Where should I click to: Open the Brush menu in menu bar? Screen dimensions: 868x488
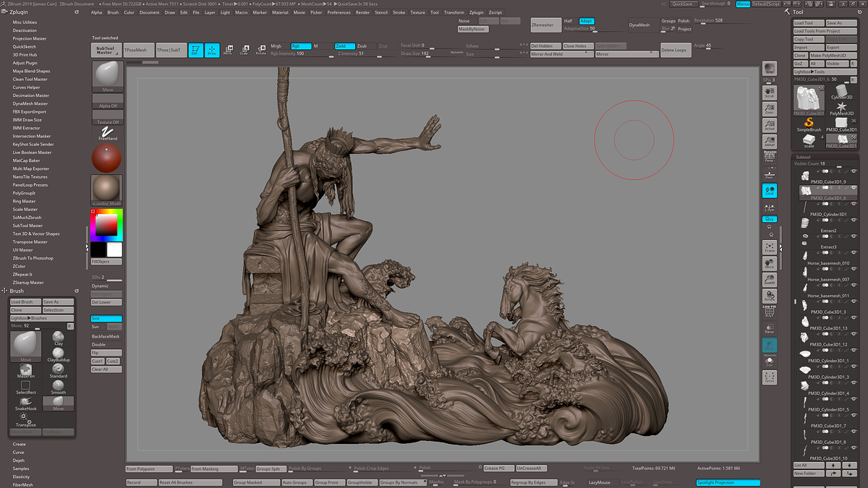click(x=113, y=12)
